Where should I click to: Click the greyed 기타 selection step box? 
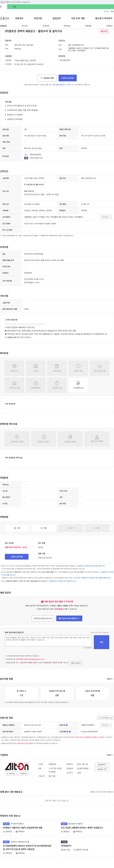point(97,528)
